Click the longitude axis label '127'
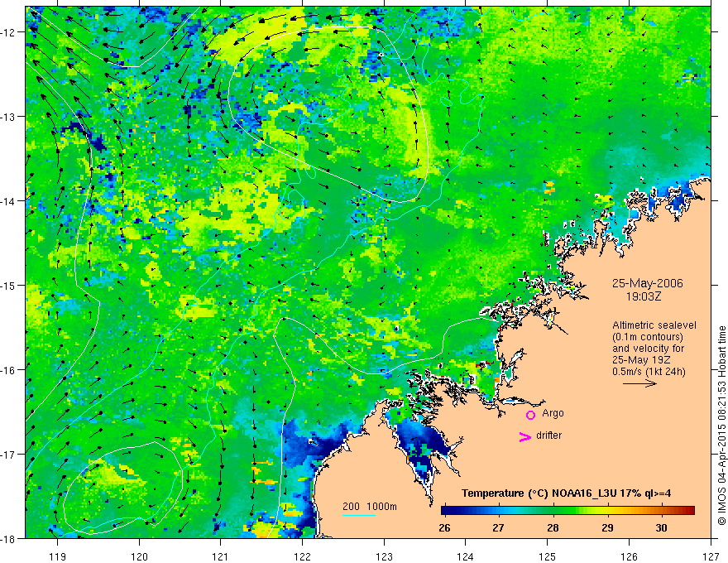The height and width of the screenshot is (563, 728). 711,556
